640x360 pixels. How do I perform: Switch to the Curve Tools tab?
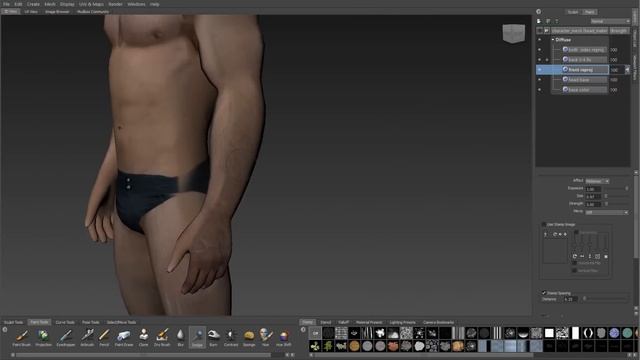[65, 322]
